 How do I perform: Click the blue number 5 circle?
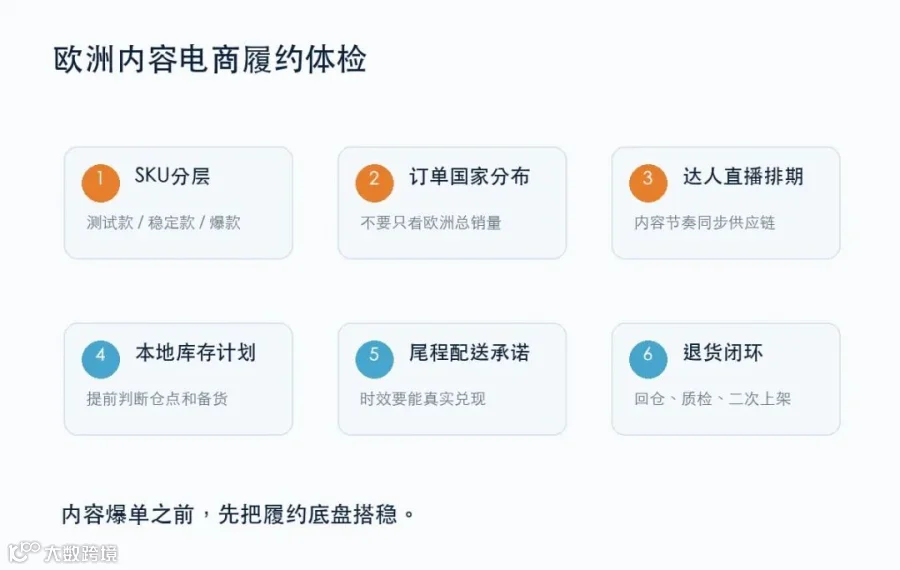point(374,359)
